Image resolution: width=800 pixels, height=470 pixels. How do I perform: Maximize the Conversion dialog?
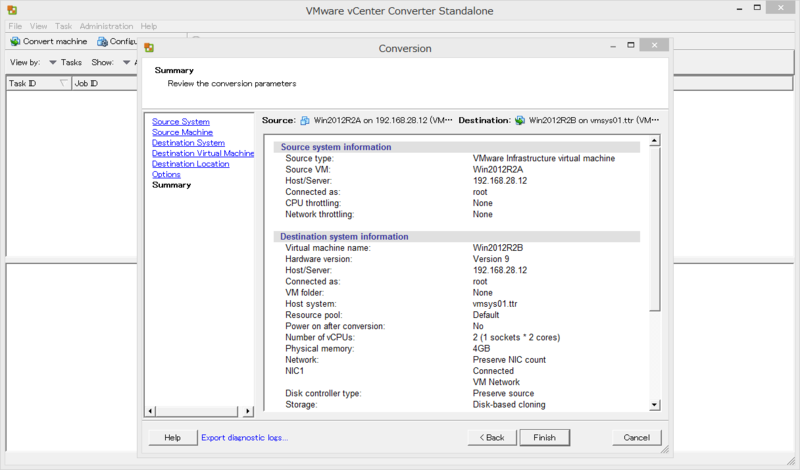tap(631, 45)
